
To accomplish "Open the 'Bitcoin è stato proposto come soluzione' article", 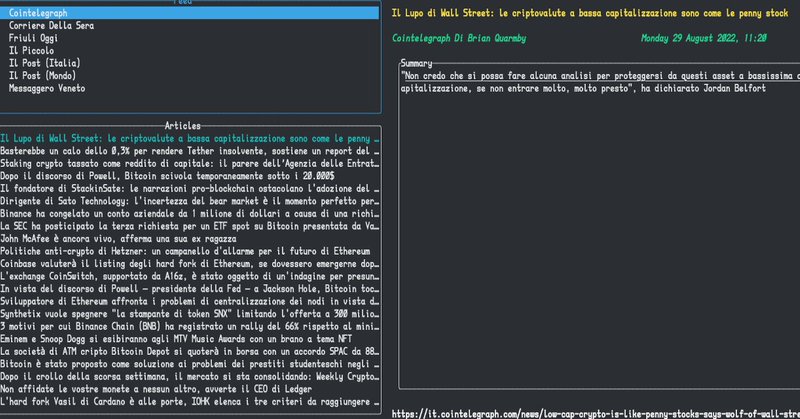I will pos(190,364).
